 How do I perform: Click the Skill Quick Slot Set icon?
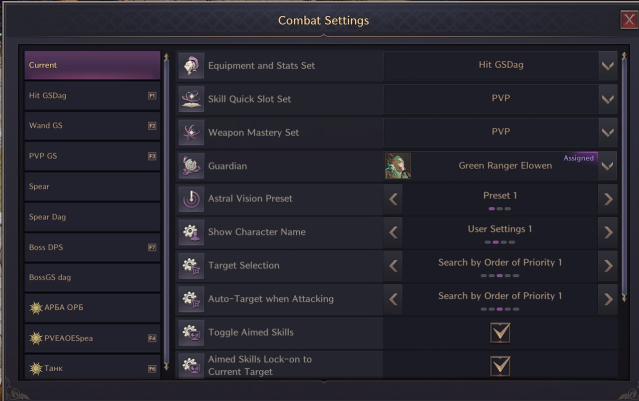(x=191, y=99)
